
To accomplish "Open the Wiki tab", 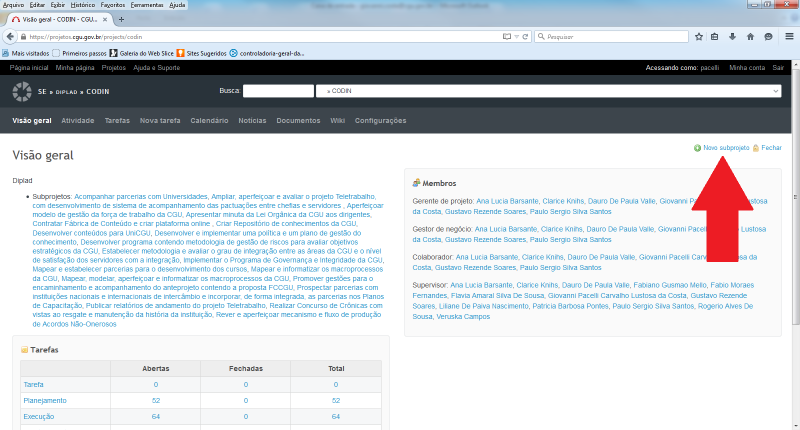I will [x=337, y=120].
